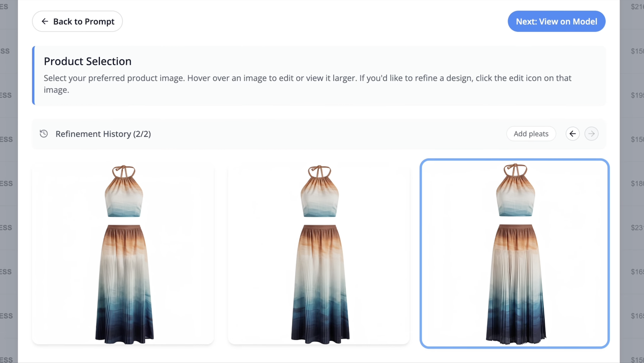Click the Product Selection heading

coord(88,61)
